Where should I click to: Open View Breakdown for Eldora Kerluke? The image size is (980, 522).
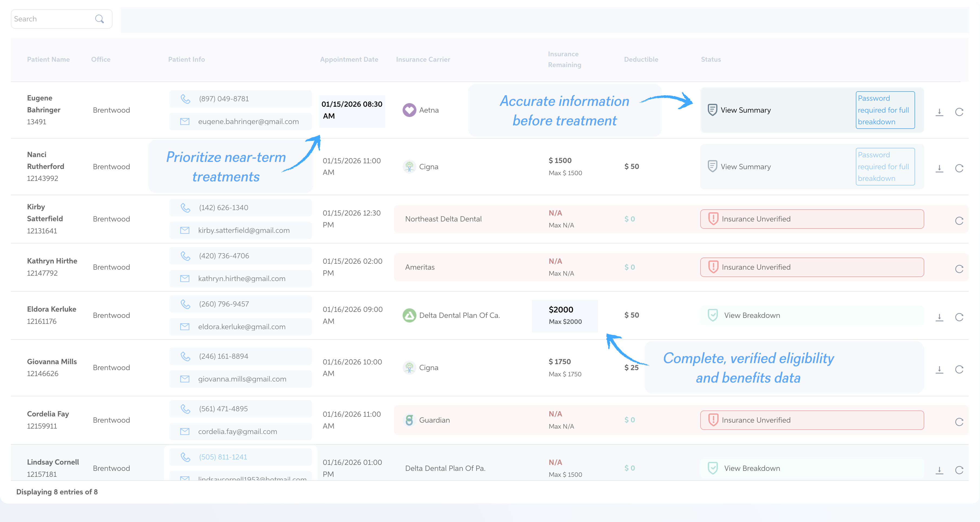[x=751, y=315]
